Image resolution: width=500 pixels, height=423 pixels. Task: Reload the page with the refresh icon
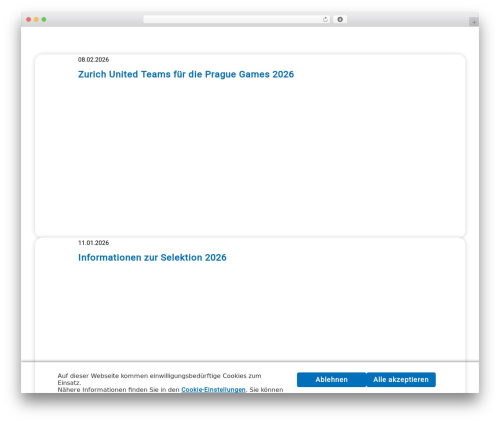point(325,19)
